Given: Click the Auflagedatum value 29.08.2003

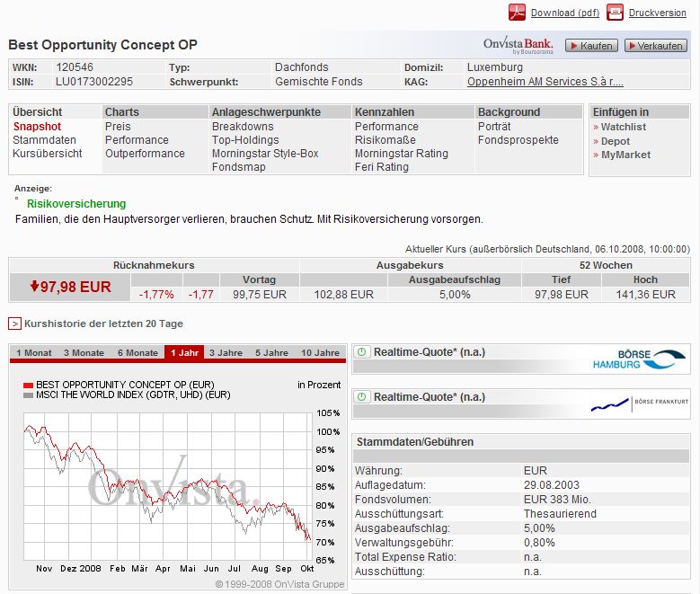Looking at the screenshot, I should [552, 485].
